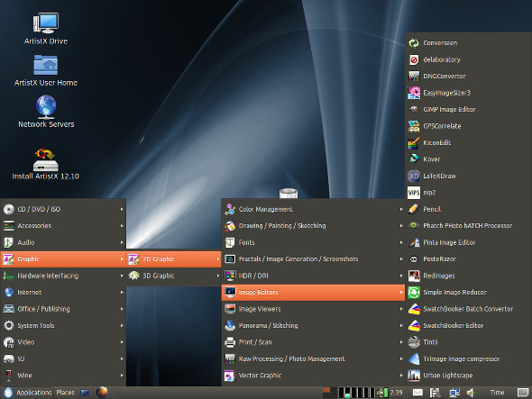Click the Time clock in panel
The width and height of the screenshot is (532, 399).
pyautogui.click(x=497, y=393)
